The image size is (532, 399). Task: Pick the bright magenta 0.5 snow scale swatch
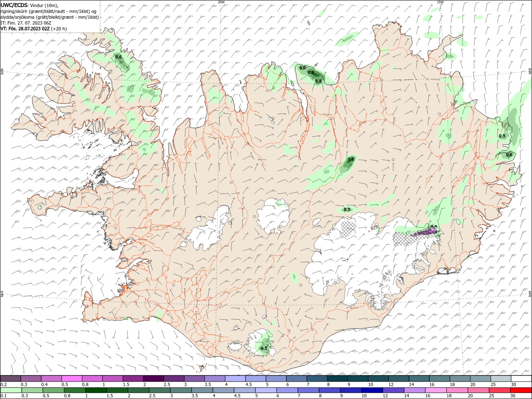[71, 379]
